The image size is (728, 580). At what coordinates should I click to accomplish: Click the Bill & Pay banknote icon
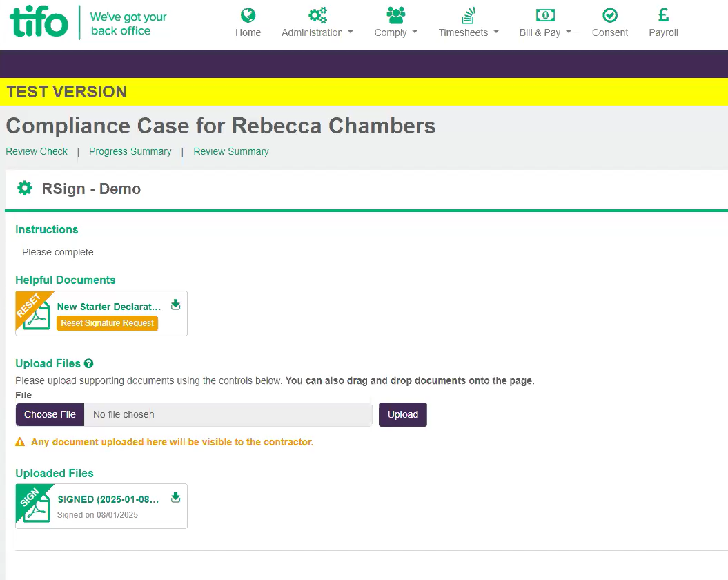545,15
